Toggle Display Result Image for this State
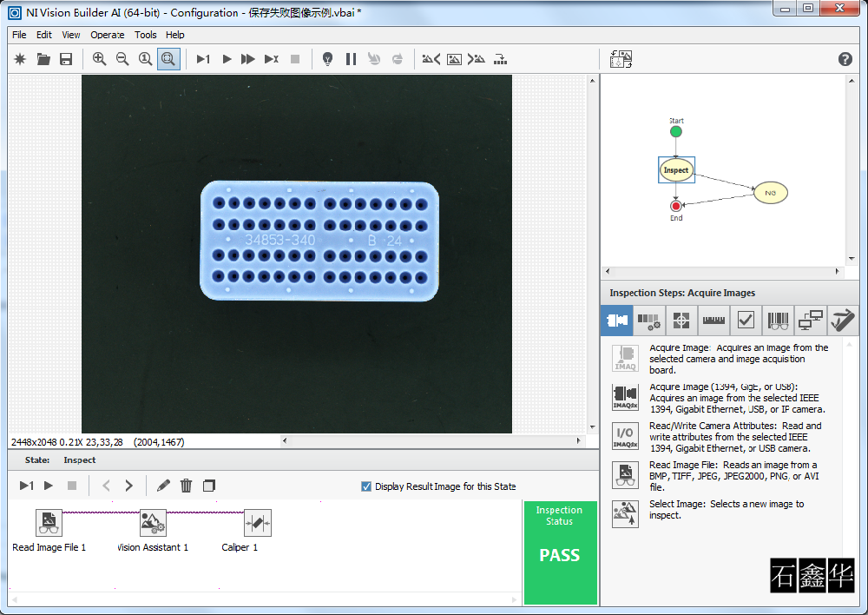Screen dimensions: 868x615 [366, 486]
